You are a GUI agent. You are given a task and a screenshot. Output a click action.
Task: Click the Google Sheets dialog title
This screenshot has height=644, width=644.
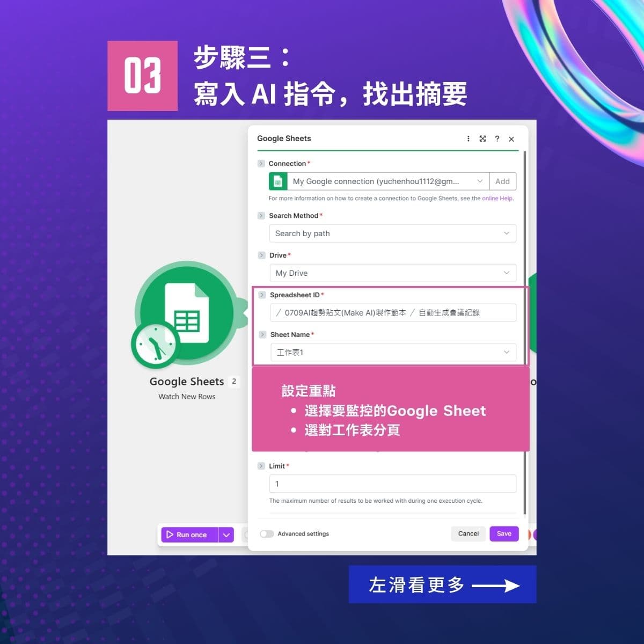[284, 138]
